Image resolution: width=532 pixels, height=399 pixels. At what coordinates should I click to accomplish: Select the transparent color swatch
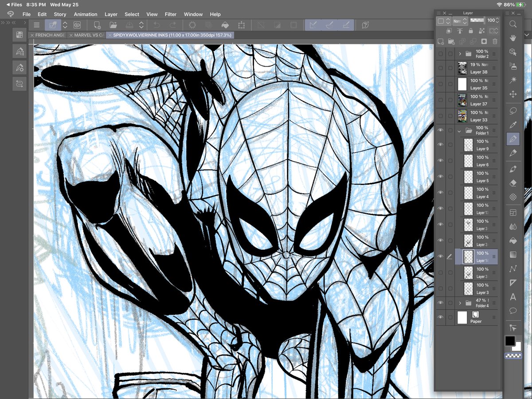tap(513, 356)
